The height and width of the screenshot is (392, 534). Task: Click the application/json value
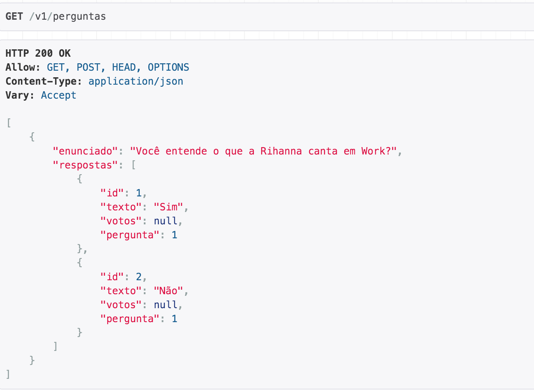(136, 81)
